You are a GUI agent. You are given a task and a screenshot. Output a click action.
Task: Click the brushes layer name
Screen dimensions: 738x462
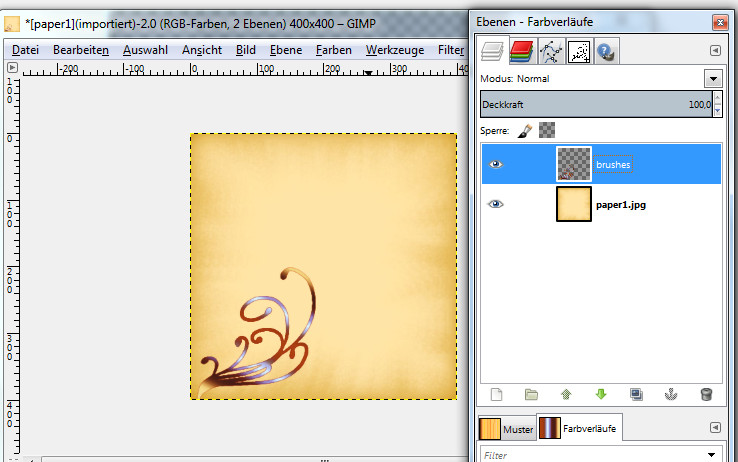[613, 165]
